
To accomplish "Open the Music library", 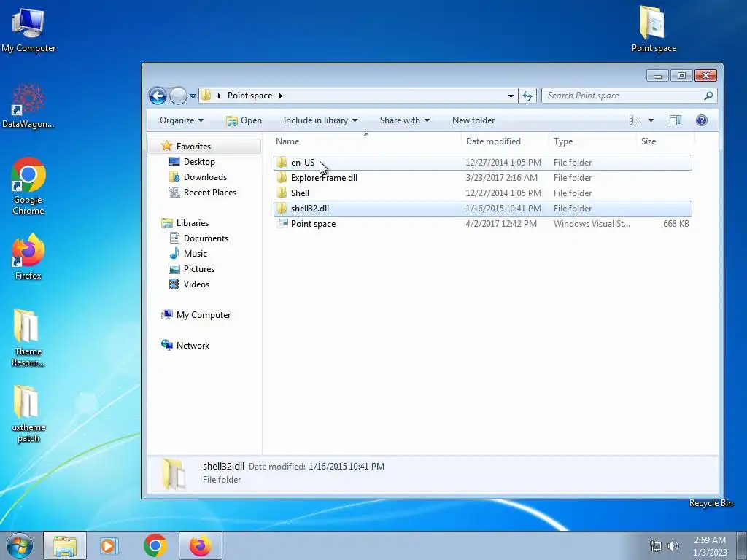I will (x=196, y=253).
